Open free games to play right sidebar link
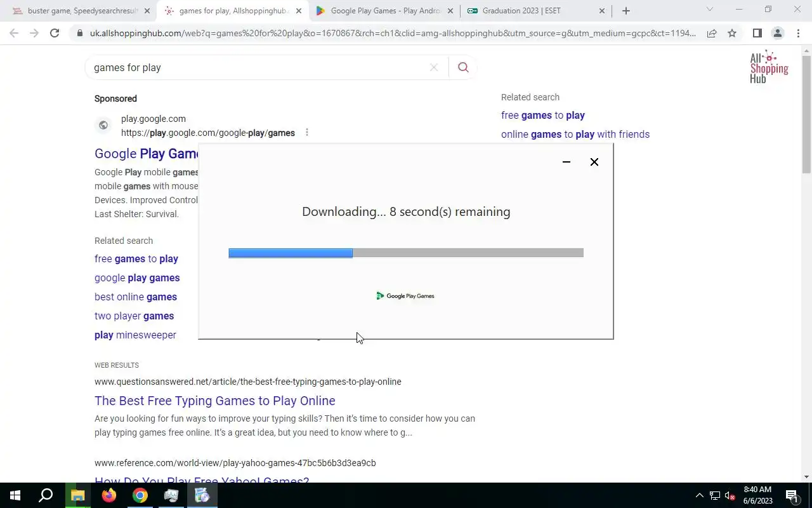Screen dimensions: 812x508 543,115
